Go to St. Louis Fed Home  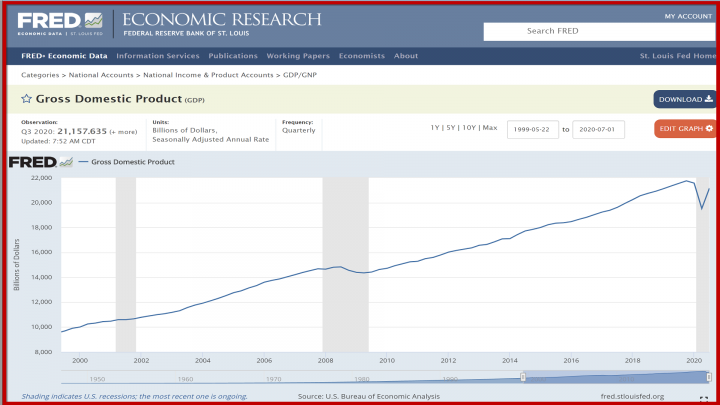[x=678, y=56]
